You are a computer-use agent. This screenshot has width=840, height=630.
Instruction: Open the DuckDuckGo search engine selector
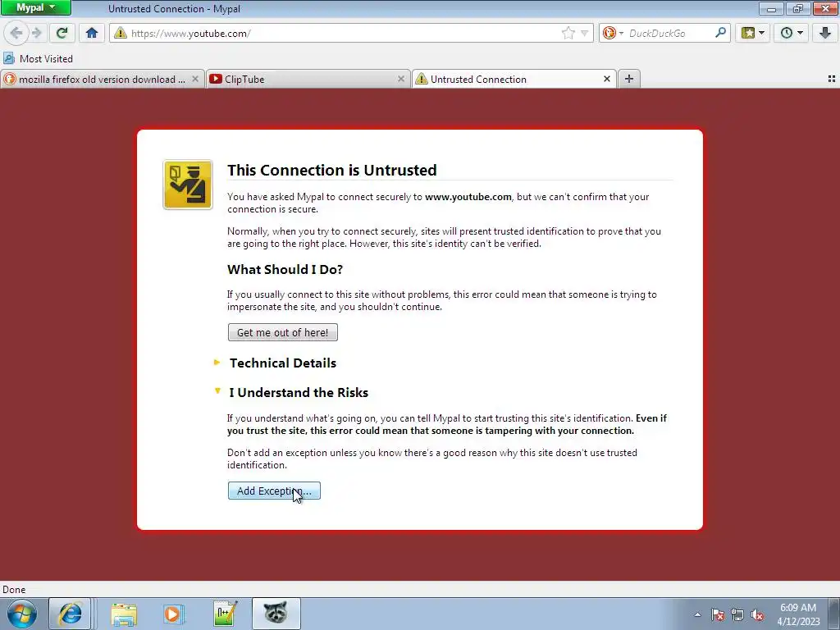pyautogui.click(x=612, y=33)
